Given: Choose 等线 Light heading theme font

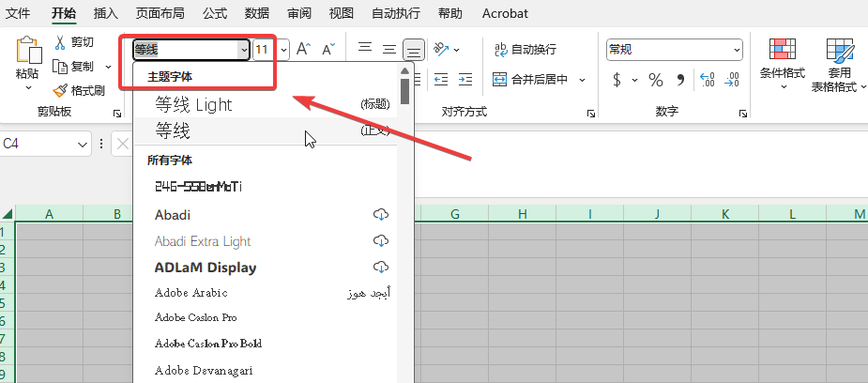Looking at the screenshot, I should (266, 104).
